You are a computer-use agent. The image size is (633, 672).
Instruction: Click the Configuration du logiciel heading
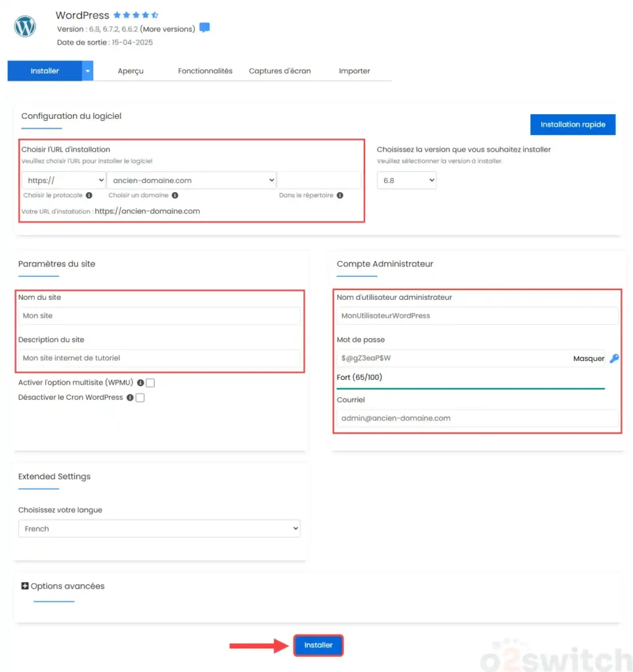pyautogui.click(x=71, y=116)
